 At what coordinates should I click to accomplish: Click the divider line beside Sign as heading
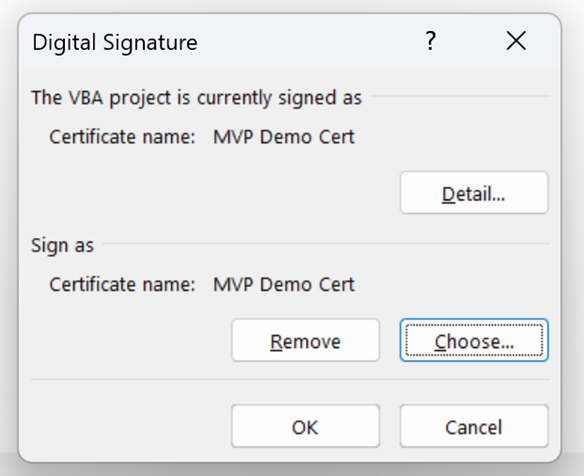pyautogui.click(x=326, y=244)
